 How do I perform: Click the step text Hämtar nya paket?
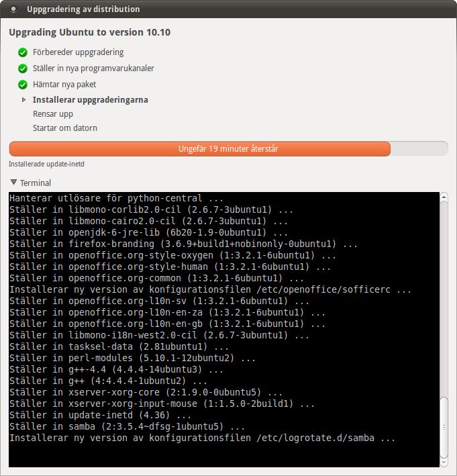point(64,85)
